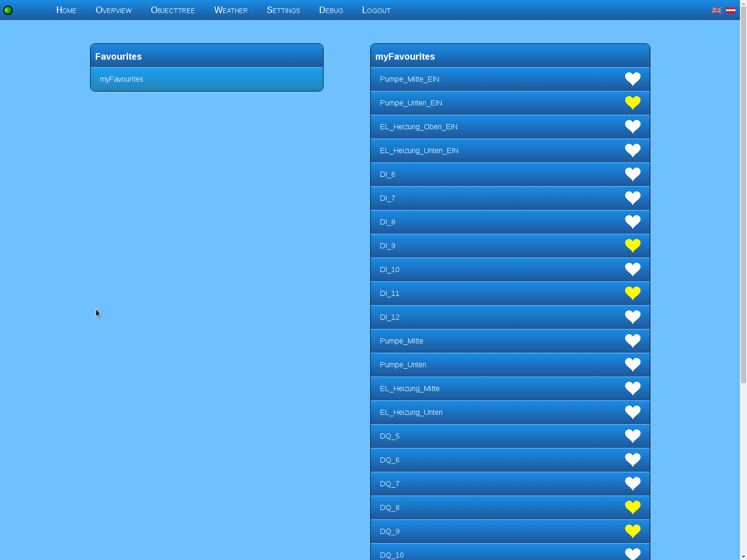Switch language with the UK flag
The height and width of the screenshot is (560, 747).
(716, 10)
